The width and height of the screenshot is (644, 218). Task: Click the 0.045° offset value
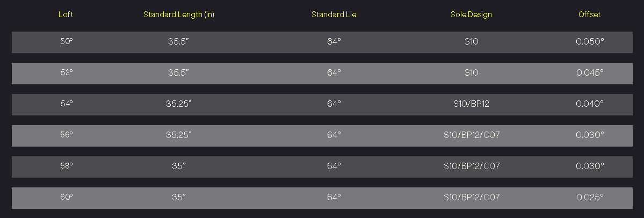point(590,72)
